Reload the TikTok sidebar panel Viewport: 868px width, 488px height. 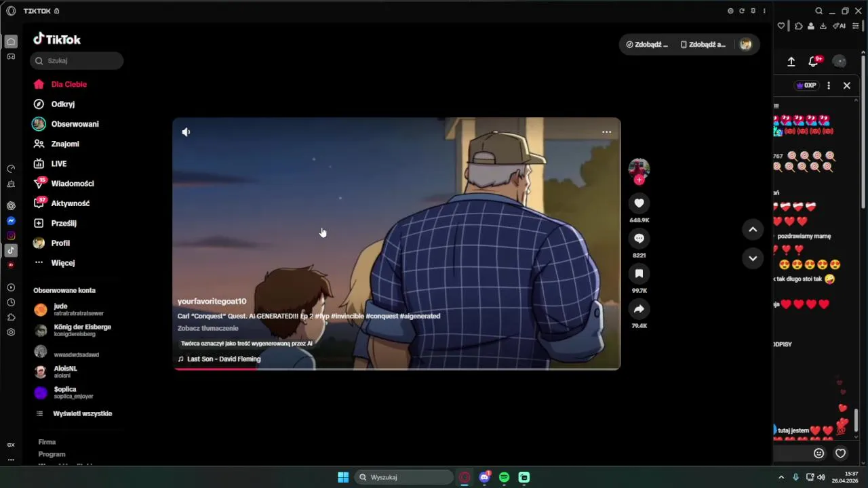(x=741, y=11)
